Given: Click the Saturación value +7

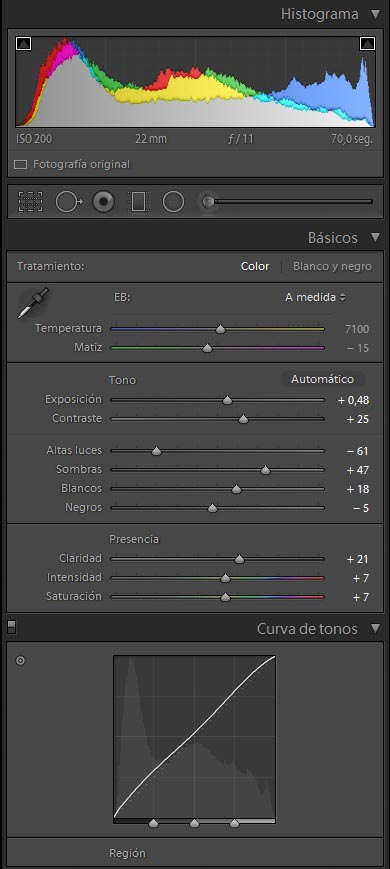Looking at the screenshot, I should [361, 597].
